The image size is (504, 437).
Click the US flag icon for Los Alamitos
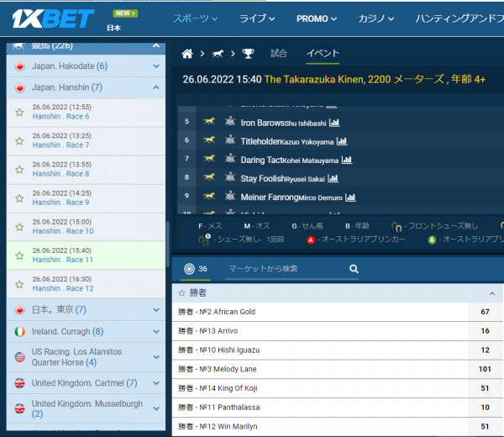(x=20, y=357)
